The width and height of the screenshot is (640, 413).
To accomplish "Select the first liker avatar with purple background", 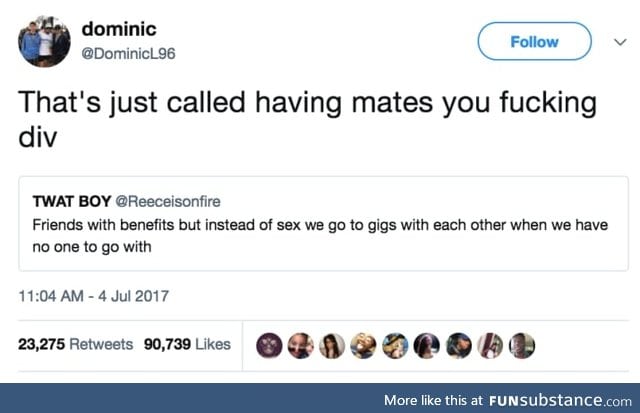I will pyautogui.click(x=269, y=346).
